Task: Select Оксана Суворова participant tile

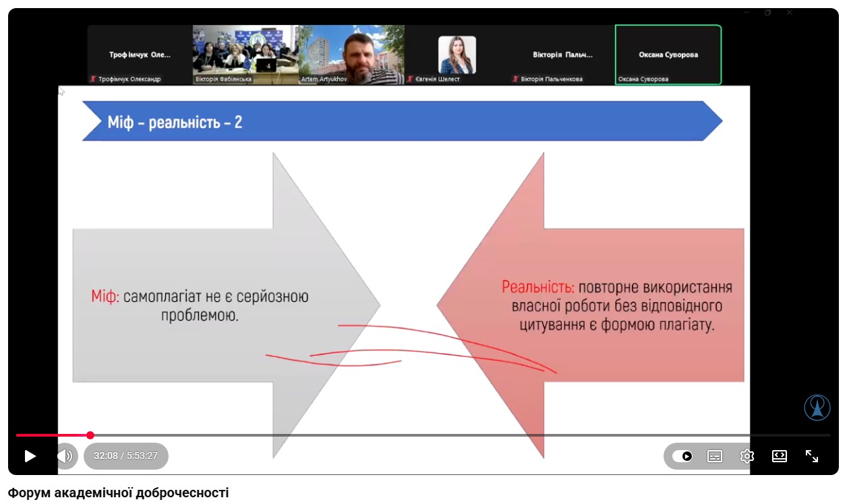Action: tap(668, 55)
